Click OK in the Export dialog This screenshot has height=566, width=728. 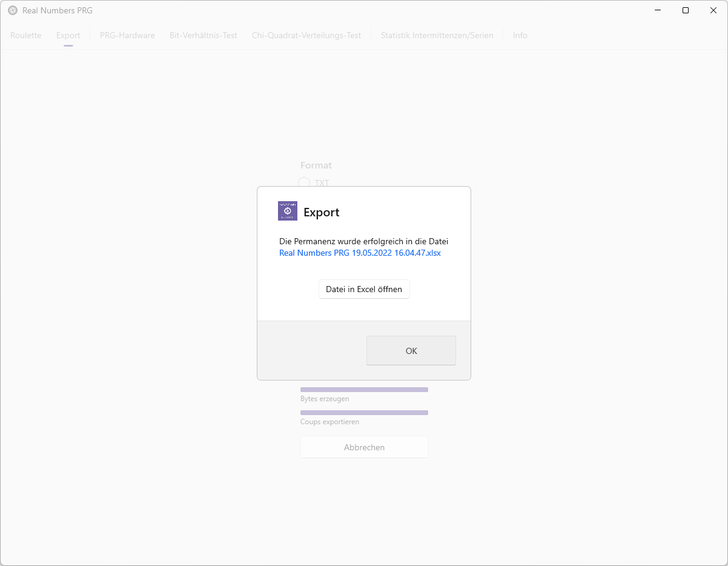(x=411, y=351)
